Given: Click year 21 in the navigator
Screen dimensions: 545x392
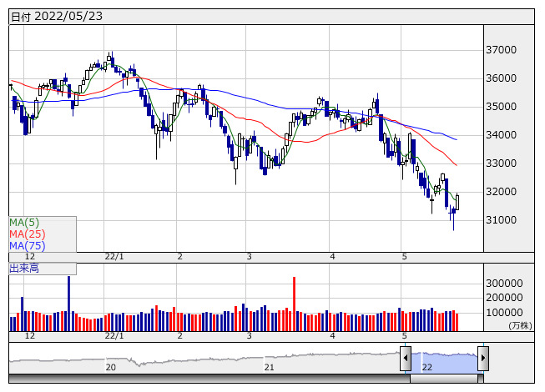Looking at the screenshot, I should (269, 367).
